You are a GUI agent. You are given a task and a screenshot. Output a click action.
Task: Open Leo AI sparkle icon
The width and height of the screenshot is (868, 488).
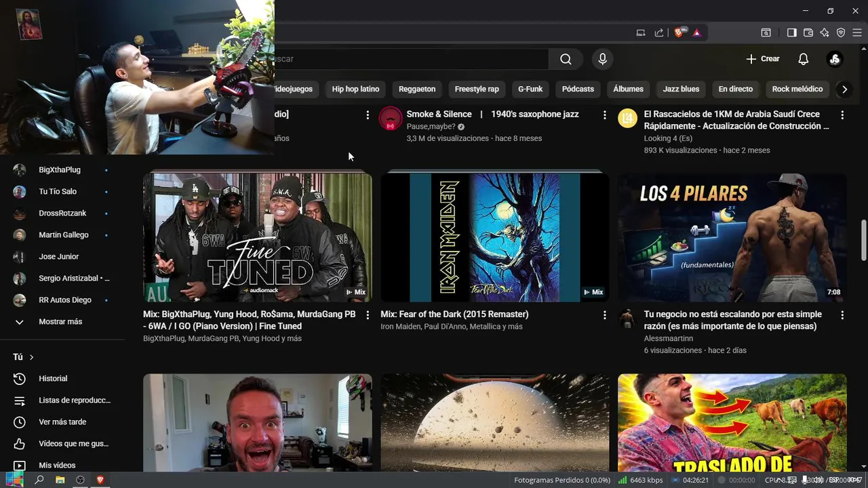point(825,33)
